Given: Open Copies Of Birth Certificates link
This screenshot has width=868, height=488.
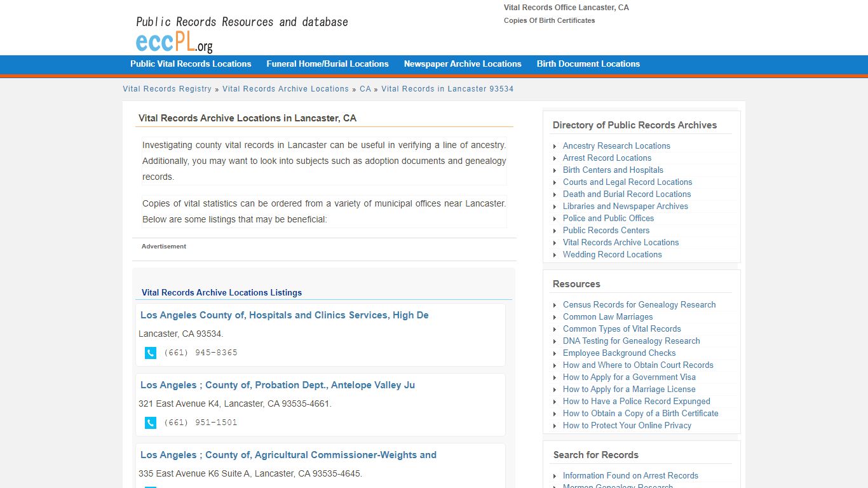Looking at the screenshot, I should point(550,20).
